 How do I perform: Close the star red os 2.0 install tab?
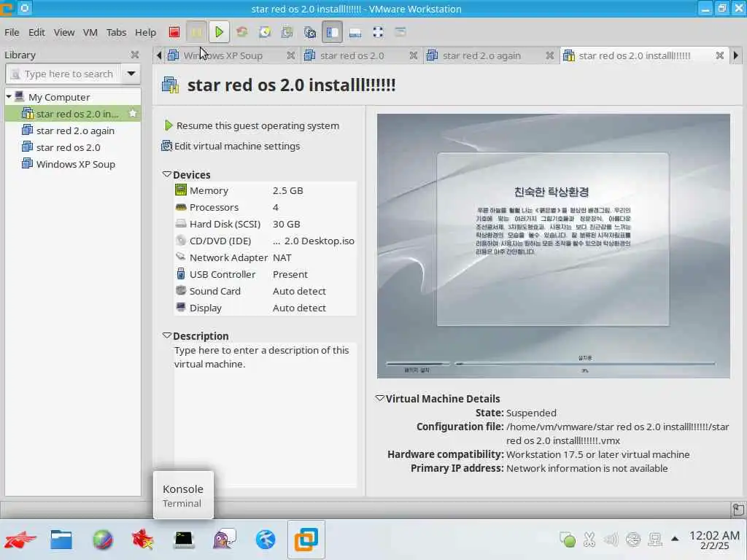(720, 55)
